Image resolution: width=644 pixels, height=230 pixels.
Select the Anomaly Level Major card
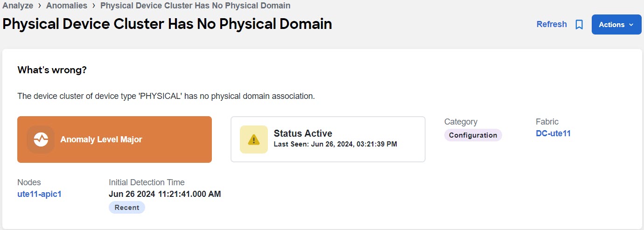click(x=114, y=139)
